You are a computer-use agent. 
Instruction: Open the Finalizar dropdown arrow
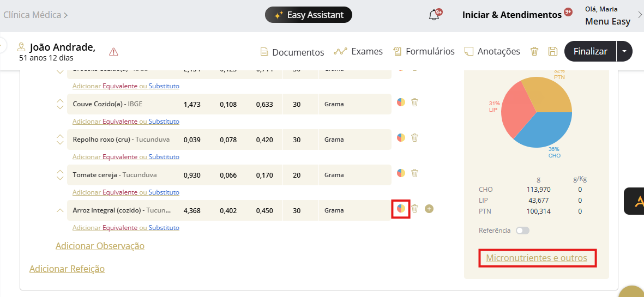[624, 51]
